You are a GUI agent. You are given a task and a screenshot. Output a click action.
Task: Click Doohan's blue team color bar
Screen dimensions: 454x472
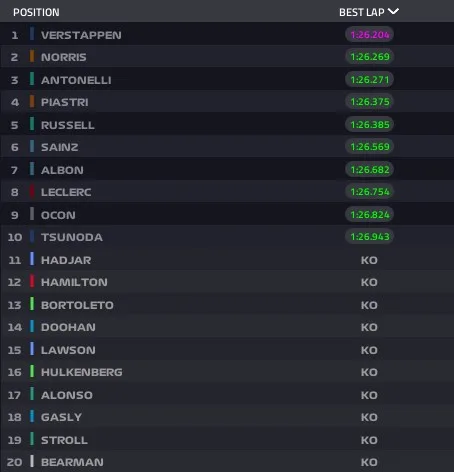pos(32,326)
